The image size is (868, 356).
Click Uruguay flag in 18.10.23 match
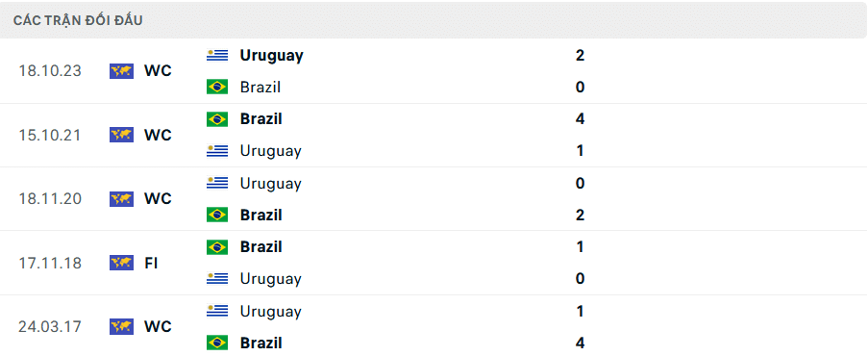(217, 56)
